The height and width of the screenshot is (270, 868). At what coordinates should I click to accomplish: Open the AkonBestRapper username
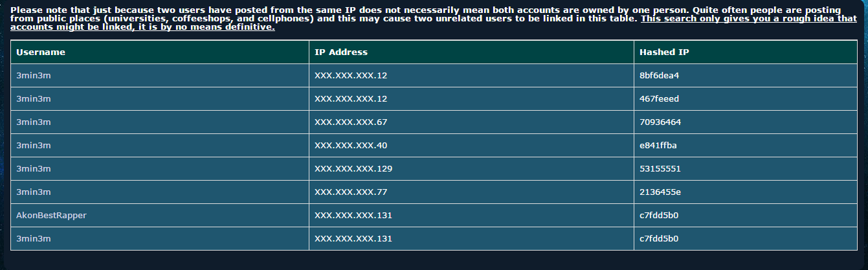pyautogui.click(x=51, y=215)
